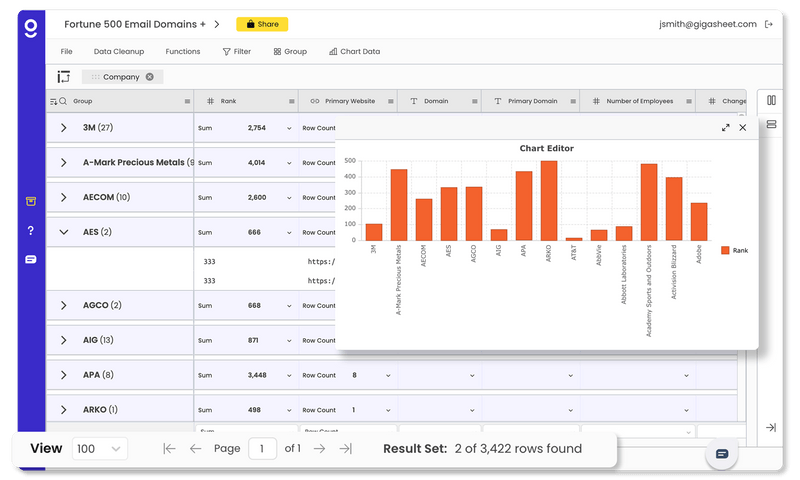Click the breadcrumb arrow after sheet title

[x=217, y=24]
